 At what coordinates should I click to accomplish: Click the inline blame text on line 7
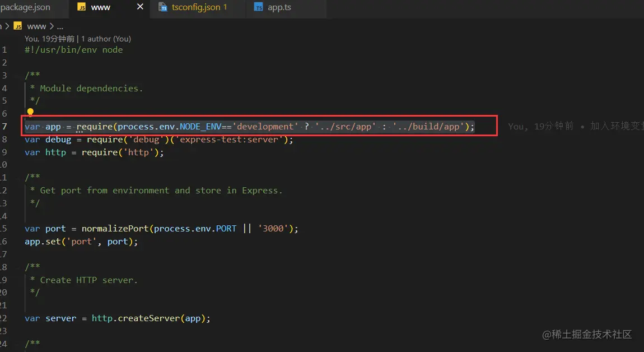(x=576, y=126)
